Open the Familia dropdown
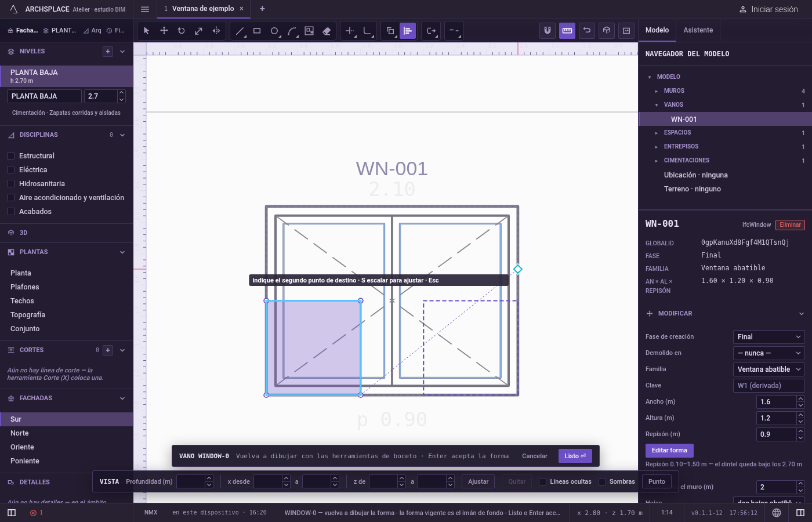The image size is (812, 522). [x=769, y=369]
